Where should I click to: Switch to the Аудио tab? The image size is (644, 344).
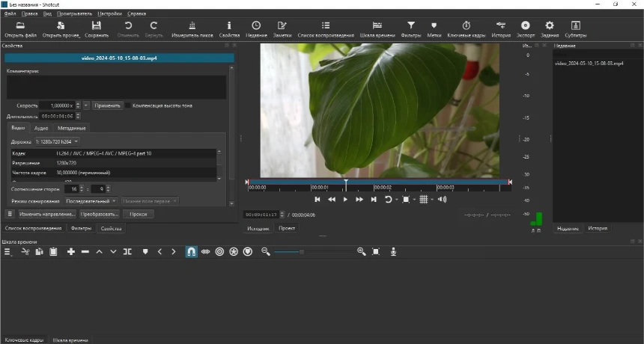[x=41, y=128]
